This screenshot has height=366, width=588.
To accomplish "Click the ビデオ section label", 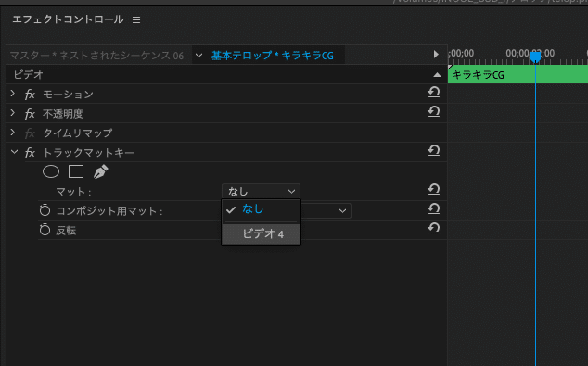I will (x=29, y=75).
